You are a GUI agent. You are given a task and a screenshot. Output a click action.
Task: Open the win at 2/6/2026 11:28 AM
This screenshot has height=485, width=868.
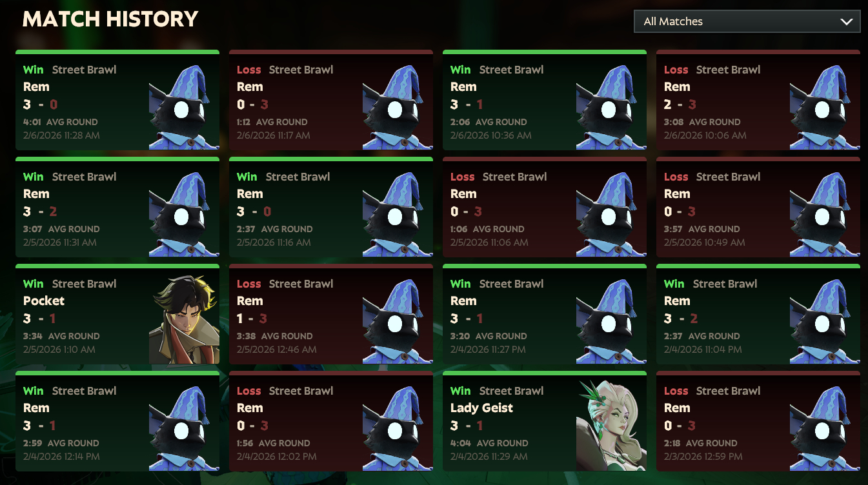point(117,100)
